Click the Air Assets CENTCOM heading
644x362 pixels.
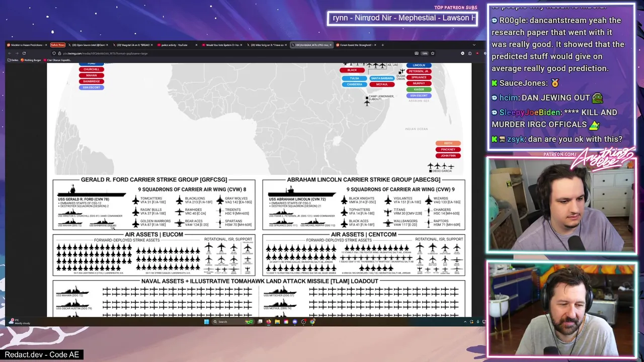tap(363, 234)
